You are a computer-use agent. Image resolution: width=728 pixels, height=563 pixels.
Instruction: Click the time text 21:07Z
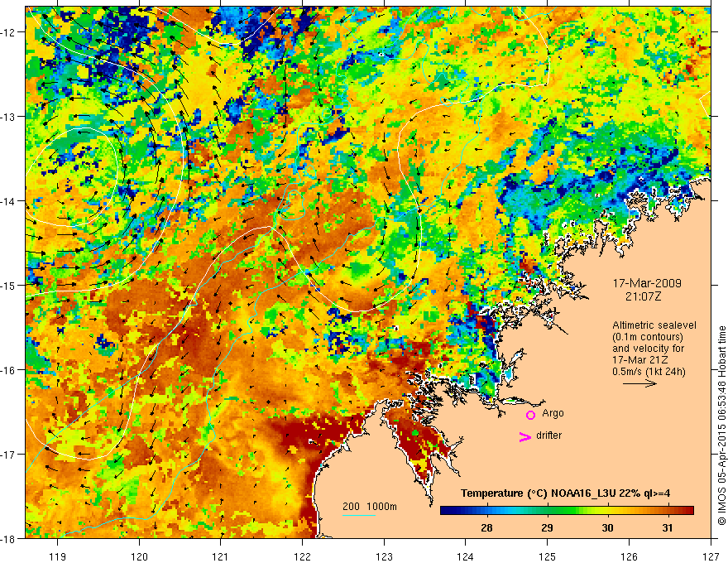click(643, 296)
